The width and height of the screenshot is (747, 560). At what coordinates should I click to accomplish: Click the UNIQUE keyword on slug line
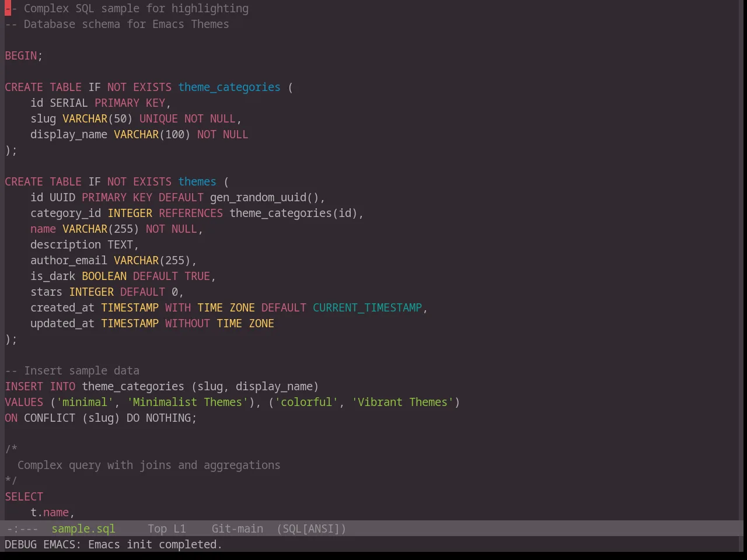coord(159,118)
